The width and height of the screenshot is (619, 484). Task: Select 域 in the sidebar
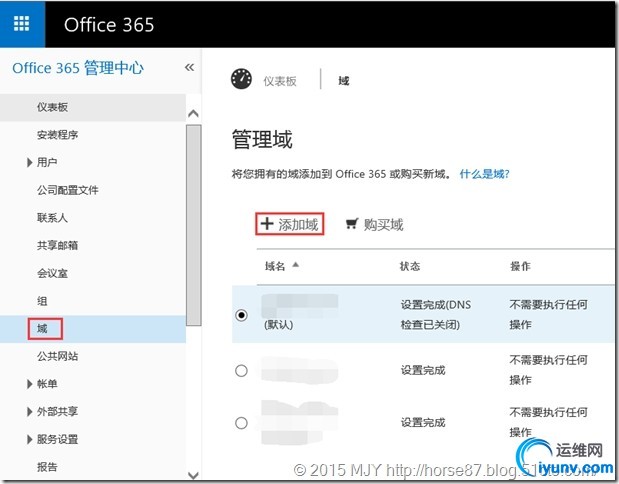(43, 328)
